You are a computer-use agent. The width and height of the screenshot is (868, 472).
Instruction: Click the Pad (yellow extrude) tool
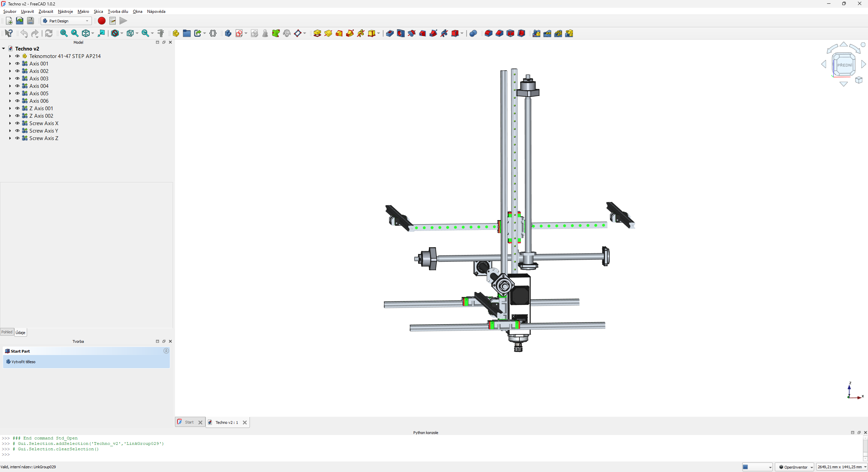[x=317, y=33]
